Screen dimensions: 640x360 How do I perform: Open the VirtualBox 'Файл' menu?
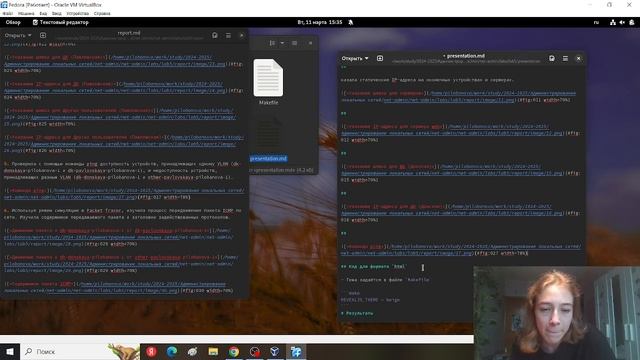[7, 13]
